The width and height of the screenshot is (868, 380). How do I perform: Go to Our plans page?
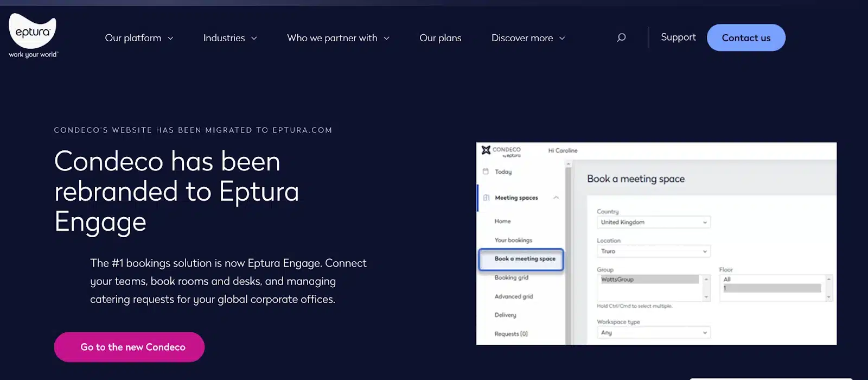pos(440,38)
